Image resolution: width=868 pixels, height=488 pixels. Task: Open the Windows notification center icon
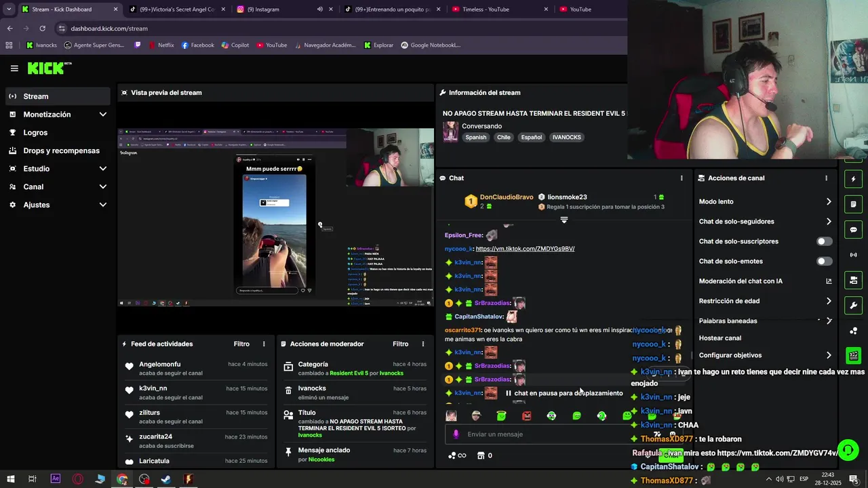click(854, 479)
